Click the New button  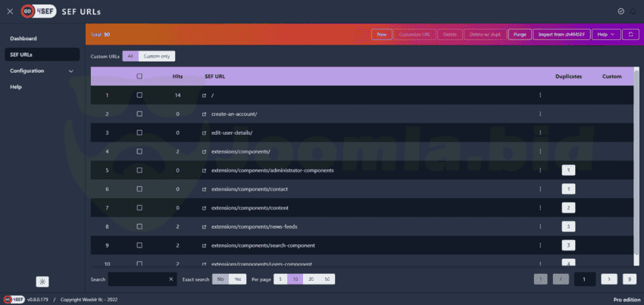click(381, 34)
